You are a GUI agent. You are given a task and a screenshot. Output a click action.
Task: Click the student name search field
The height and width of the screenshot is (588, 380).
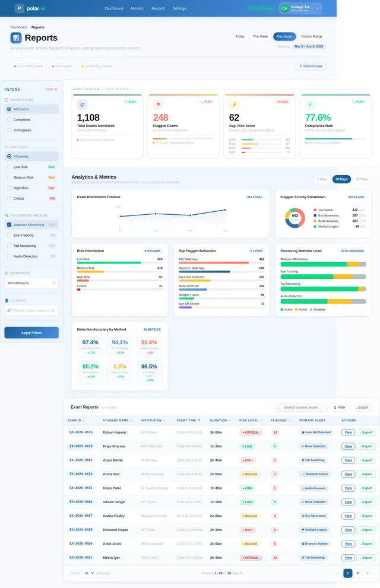31,310
